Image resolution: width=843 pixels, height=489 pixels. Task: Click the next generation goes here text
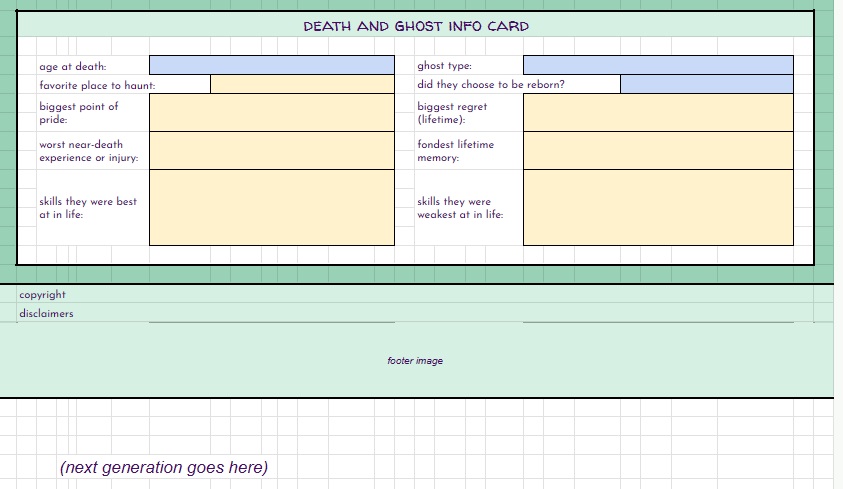coord(164,467)
